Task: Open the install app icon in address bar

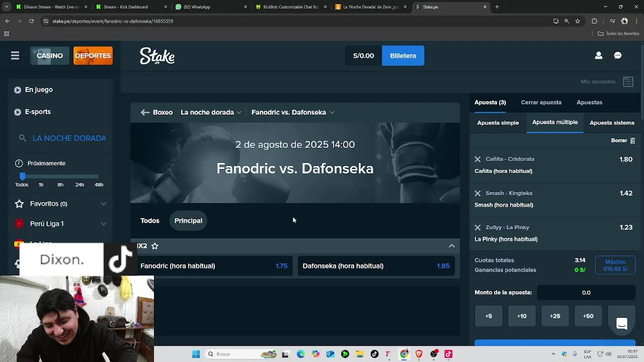Action: tap(556, 21)
